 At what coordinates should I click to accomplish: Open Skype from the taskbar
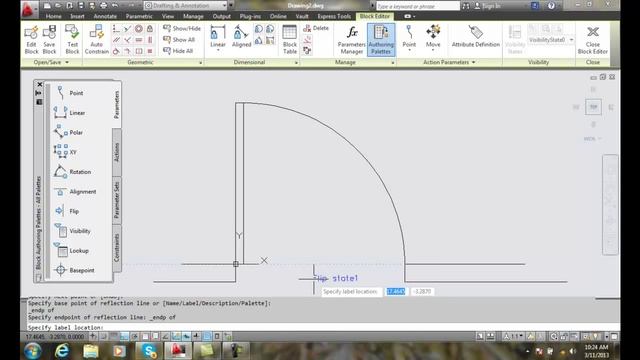[x=149, y=351]
